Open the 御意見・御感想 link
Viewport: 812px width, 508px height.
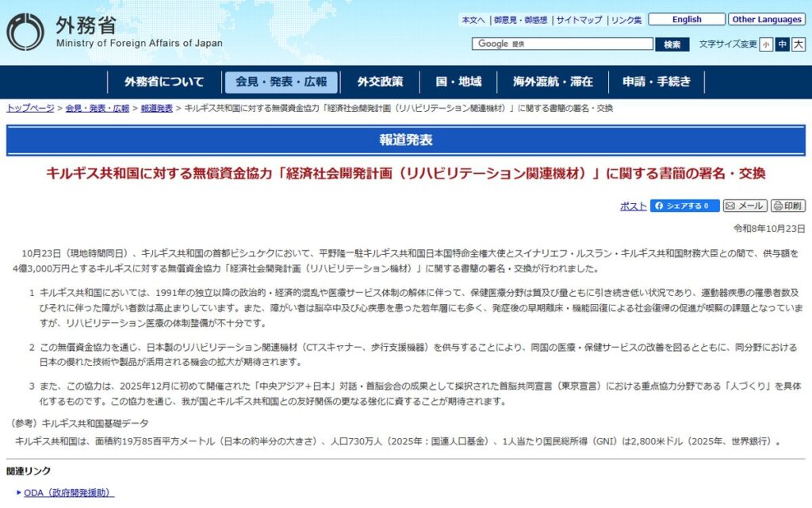tap(520, 20)
